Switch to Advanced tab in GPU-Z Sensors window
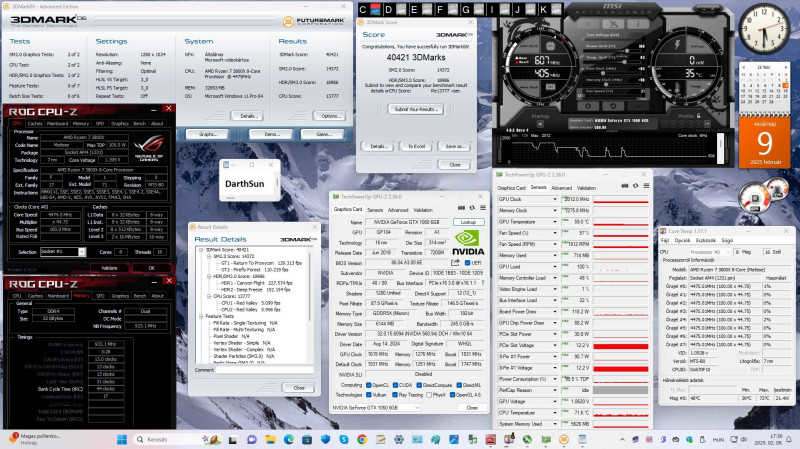 click(x=562, y=188)
